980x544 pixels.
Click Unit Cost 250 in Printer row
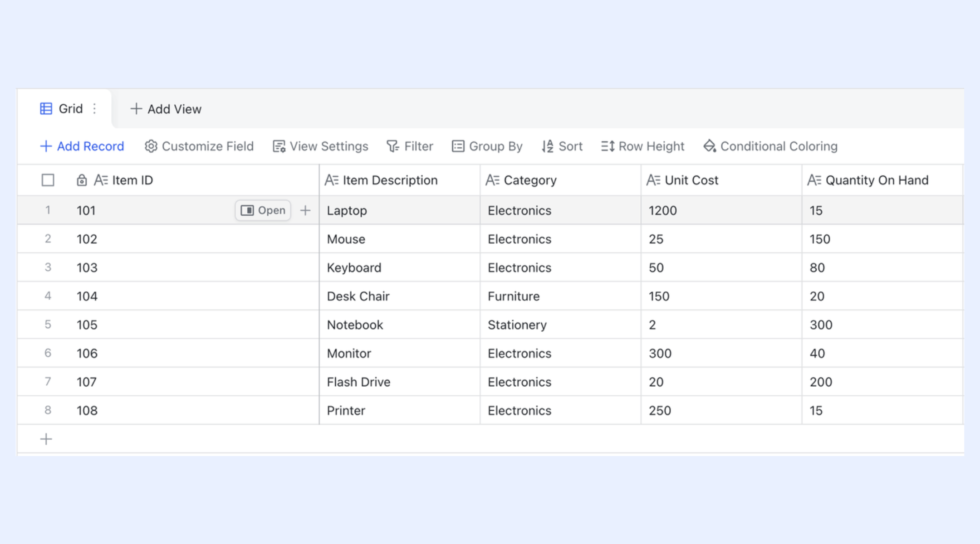click(x=721, y=410)
